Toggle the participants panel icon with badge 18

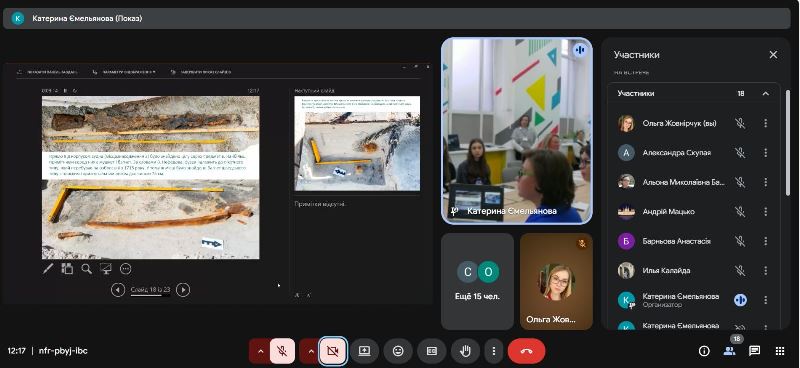coord(730,351)
